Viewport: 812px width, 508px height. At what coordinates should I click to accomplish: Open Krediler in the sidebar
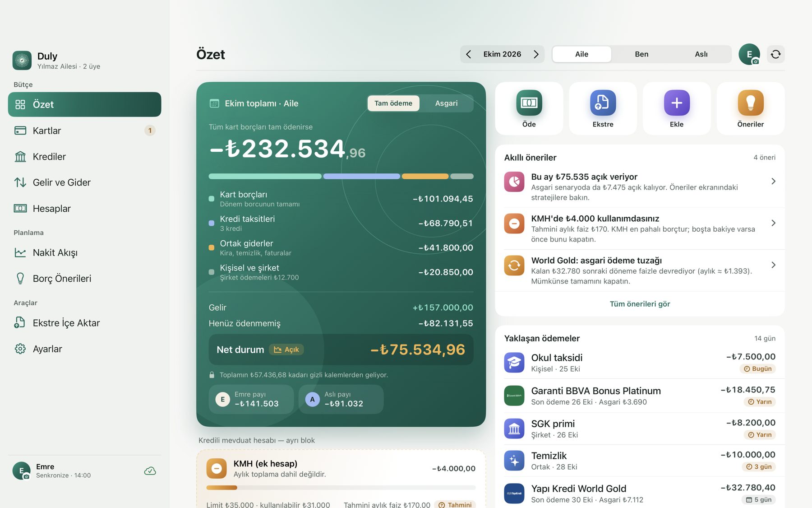[x=84, y=157]
